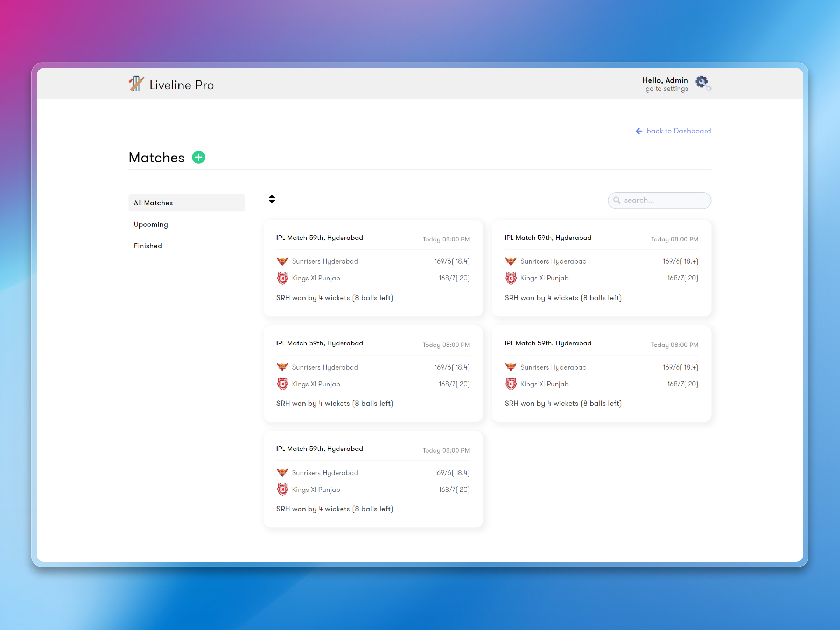Click the magnifier icon in the search field
The width and height of the screenshot is (840, 630).
click(617, 200)
